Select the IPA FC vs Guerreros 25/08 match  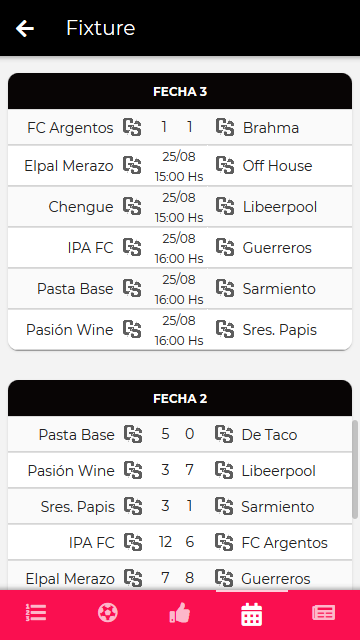click(x=180, y=248)
